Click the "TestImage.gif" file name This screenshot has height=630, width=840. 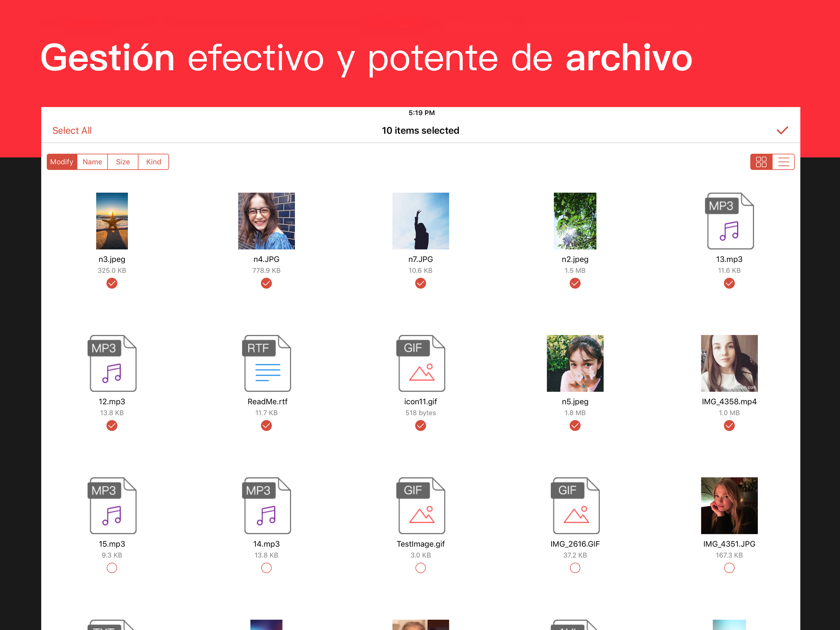(421, 544)
